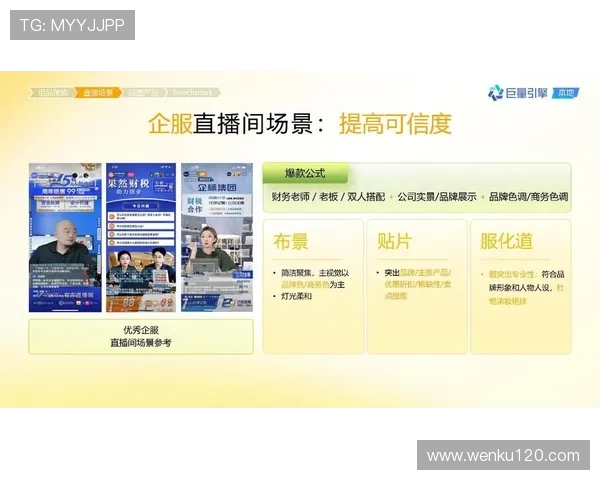Viewport: 600px width, 480px height.
Task: Go to the Benchmark breadcrumb step
Action: tap(193, 93)
